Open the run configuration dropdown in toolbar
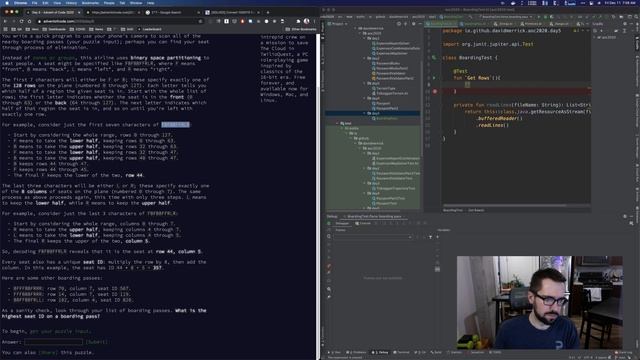This screenshot has width=640, height=360. point(506,17)
